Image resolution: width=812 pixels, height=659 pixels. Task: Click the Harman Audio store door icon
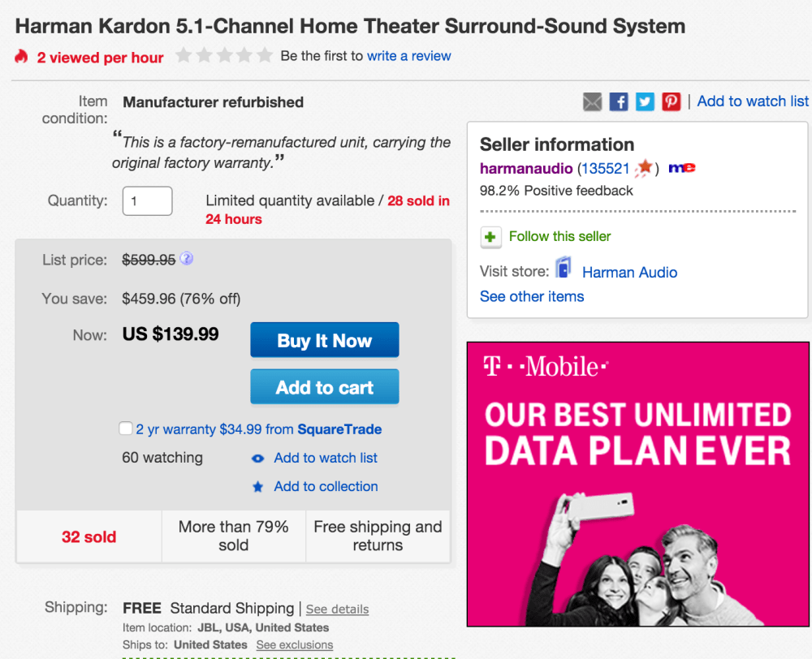(x=564, y=269)
